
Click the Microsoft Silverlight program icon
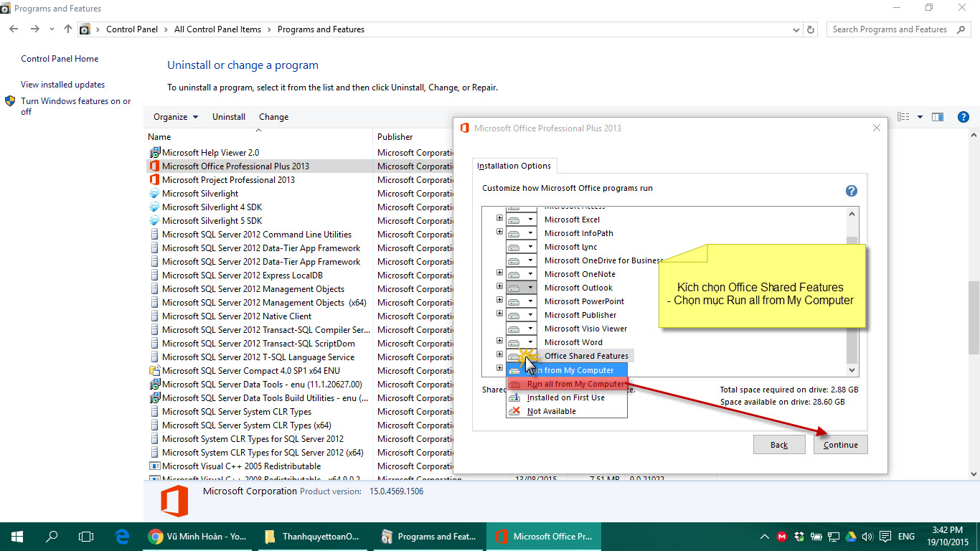pyautogui.click(x=154, y=194)
